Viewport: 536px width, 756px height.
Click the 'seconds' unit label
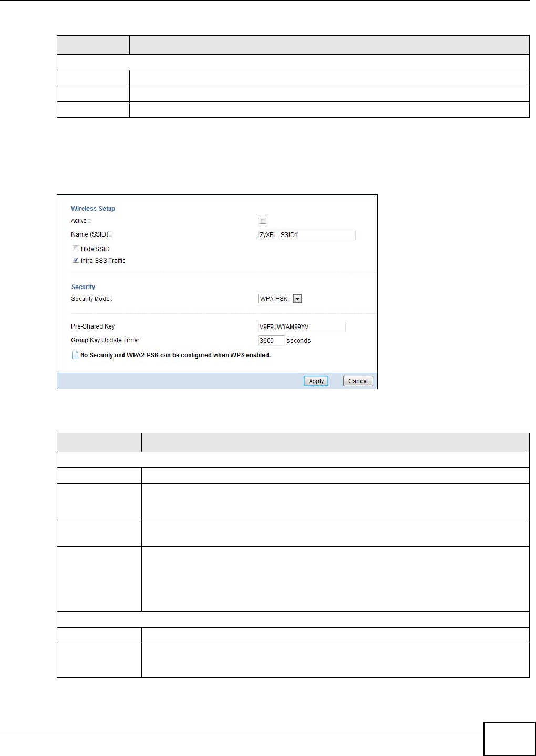pyautogui.click(x=298, y=341)
